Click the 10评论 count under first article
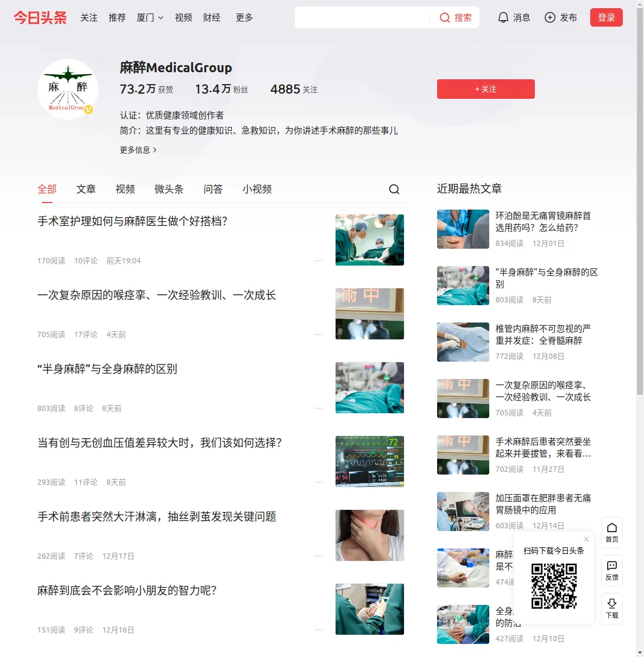Screen dimensions: 644x657 pos(86,261)
